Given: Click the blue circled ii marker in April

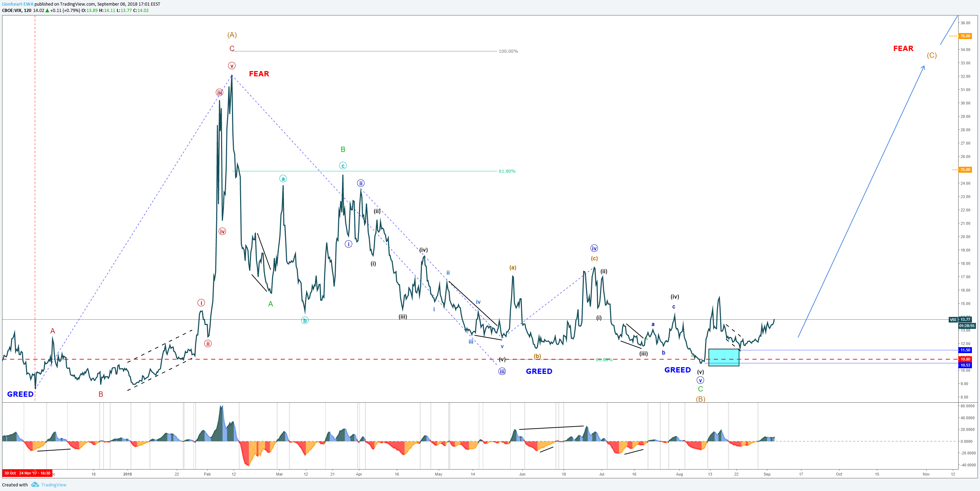Looking at the screenshot, I should click(361, 183).
